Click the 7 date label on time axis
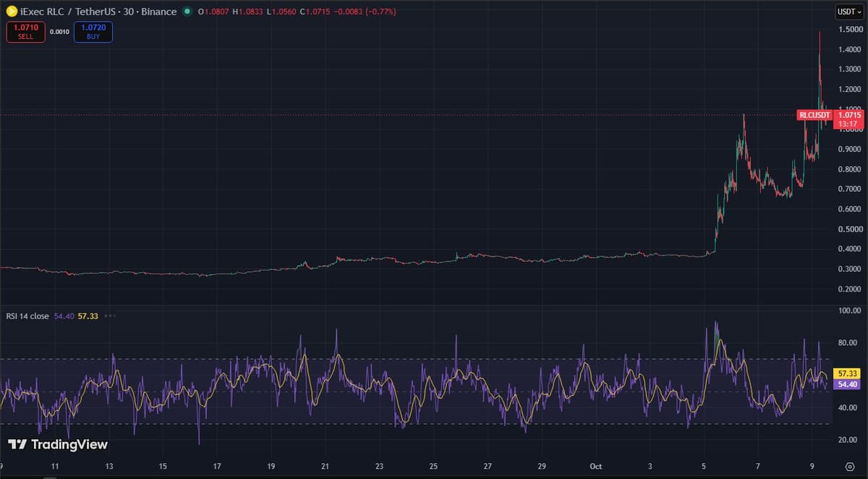This screenshot has height=479, width=868. (x=758, y=466)
